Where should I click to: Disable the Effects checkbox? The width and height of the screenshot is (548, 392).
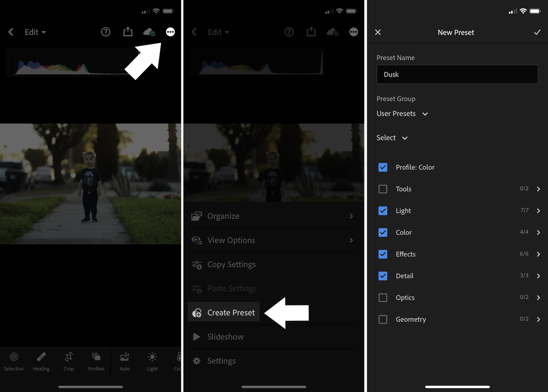pyautogui.click(x=383, y=254)
